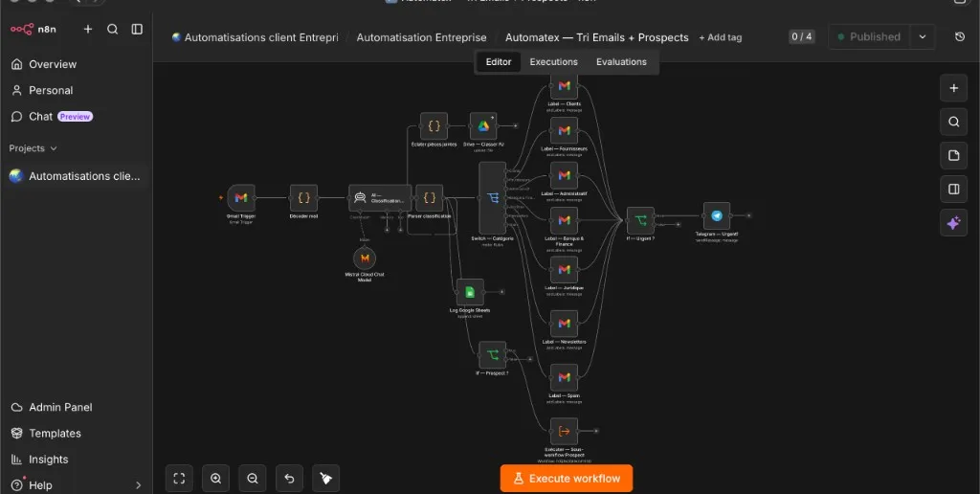
Task: Click the Add tag link
Action: pyautogui.click(x=721, y=37)
